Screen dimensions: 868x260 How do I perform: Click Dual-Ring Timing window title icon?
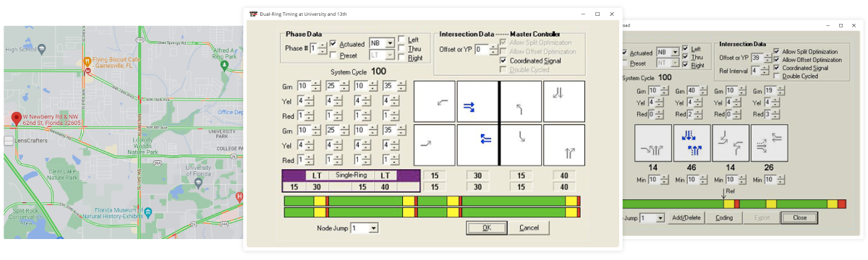[253, 14]
